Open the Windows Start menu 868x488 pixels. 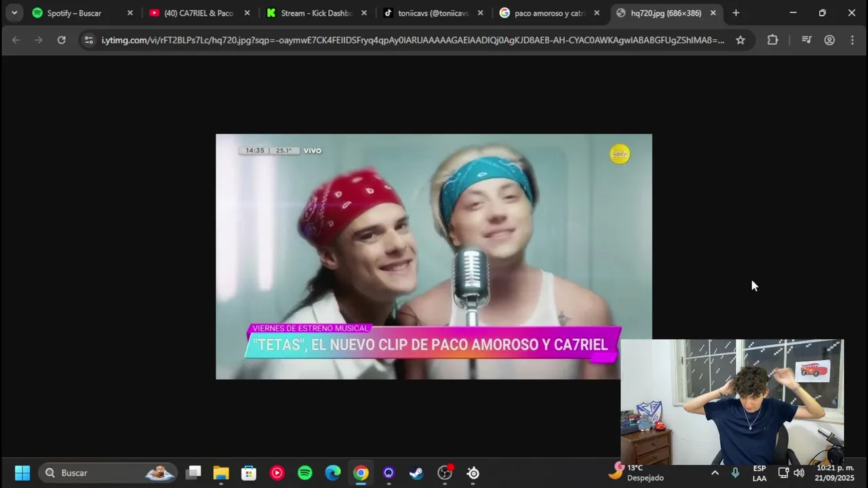coord(22,472)
